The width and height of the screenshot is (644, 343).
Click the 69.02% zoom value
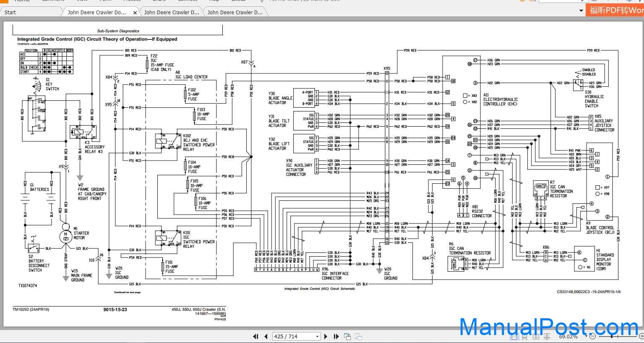(x=568, y=336)
